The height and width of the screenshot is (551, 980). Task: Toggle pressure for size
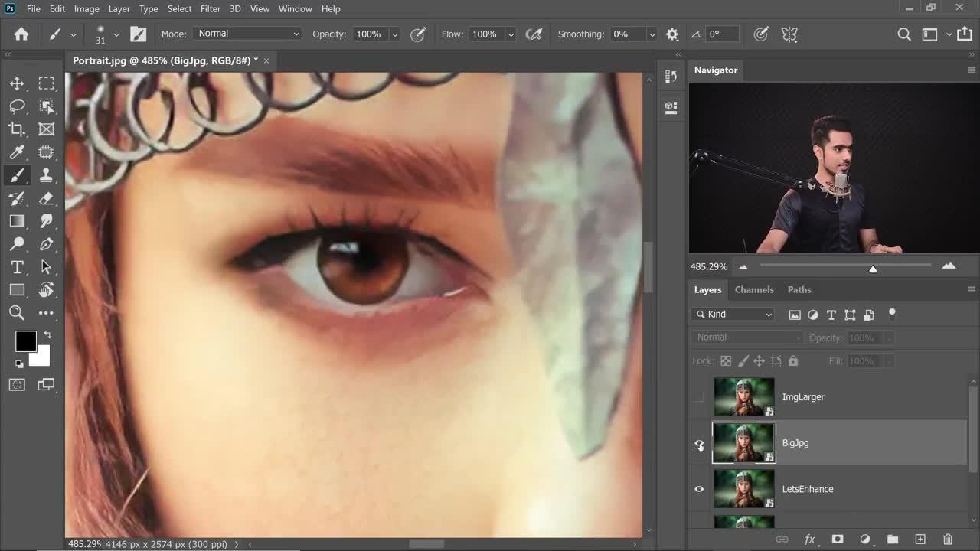(x=761, y=34)
